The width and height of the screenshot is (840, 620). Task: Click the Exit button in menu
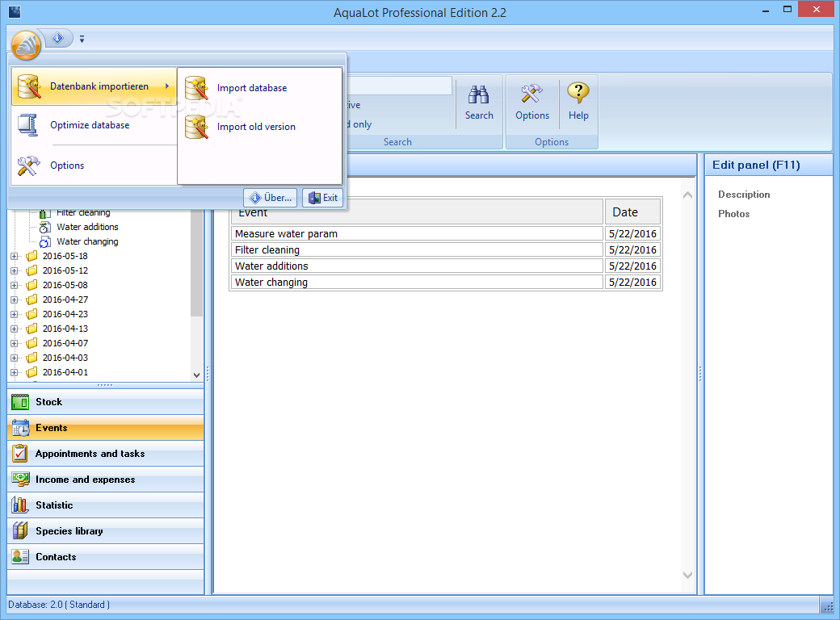tap(323, 198)
